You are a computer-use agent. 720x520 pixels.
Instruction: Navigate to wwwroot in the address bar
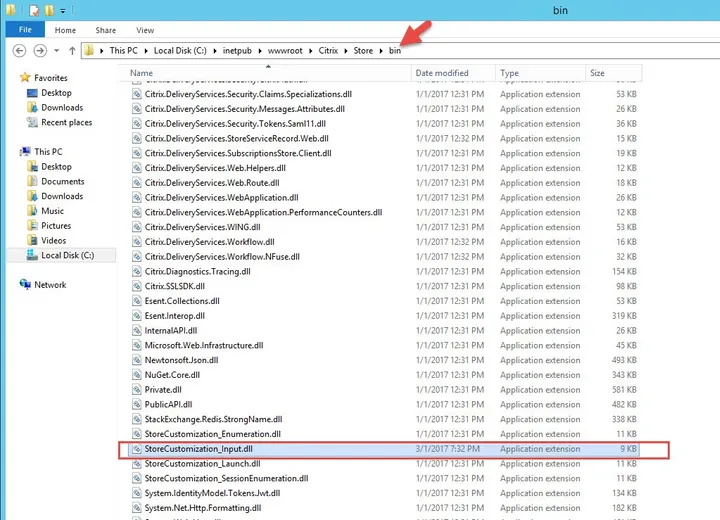[285, 51]
